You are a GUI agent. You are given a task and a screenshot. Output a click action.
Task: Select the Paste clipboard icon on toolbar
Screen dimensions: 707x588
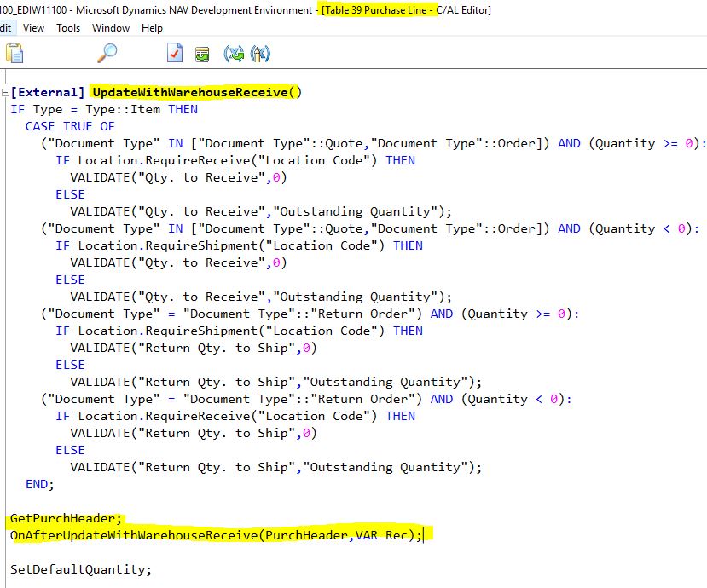point(13,52)
